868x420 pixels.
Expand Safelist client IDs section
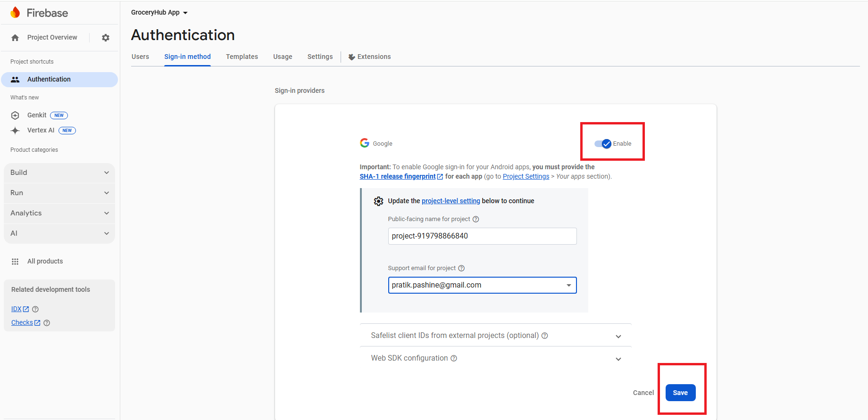[x=495, y=336]
